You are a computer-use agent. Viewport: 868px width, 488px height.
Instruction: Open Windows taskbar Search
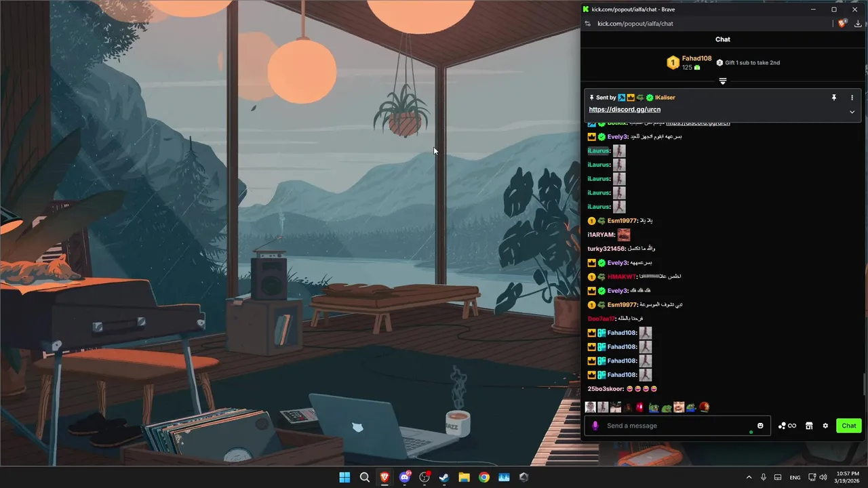[364, 477]
